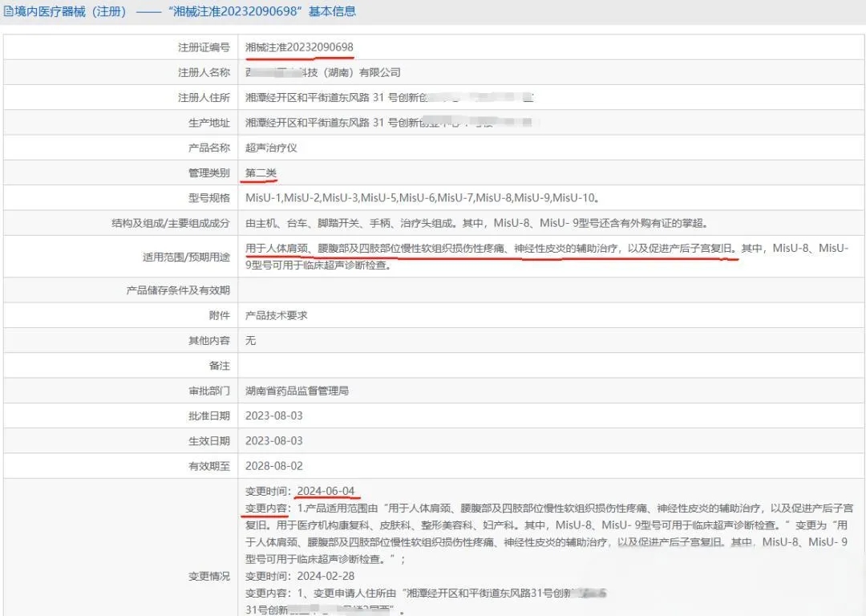The width and height of the screenshot is (866, 616).
Task: Click the 无 value in 其他内容 row
Action: tap(251, 340)
